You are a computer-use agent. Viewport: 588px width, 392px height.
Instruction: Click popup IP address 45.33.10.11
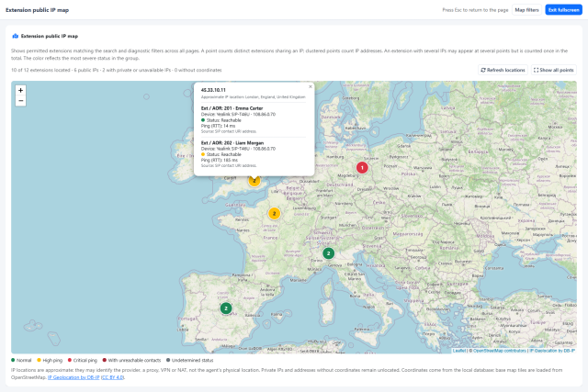point(213,90)
